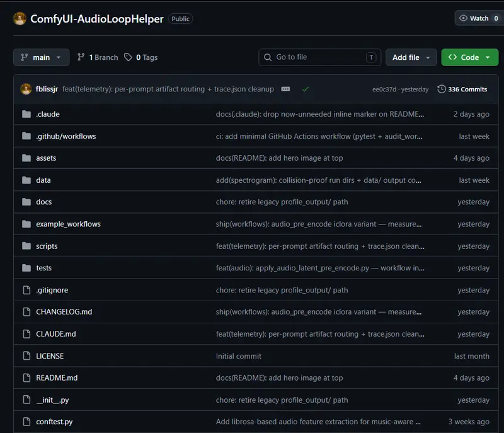Open commit 'ci: add minimal GitHub Actions workflow'
The width and height of the screenshot is (504, 433).
[x=319, y=136]
